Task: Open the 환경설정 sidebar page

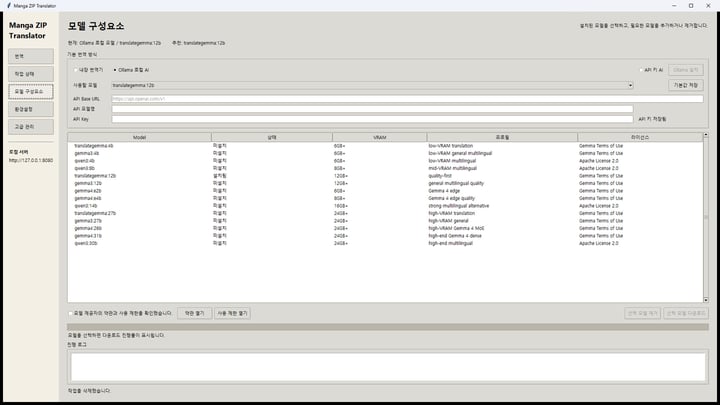Action: pyautogui.click(x=31, y=109)
